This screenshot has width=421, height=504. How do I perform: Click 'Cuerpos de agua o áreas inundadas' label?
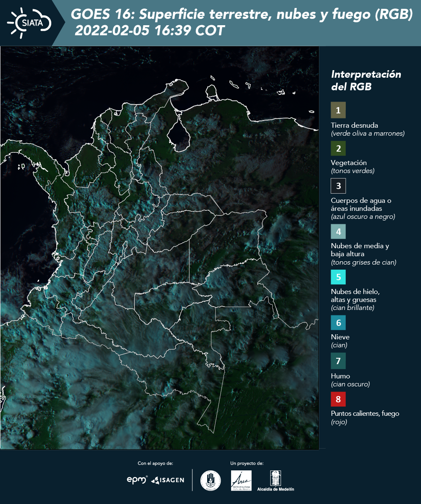coord(361,205)
